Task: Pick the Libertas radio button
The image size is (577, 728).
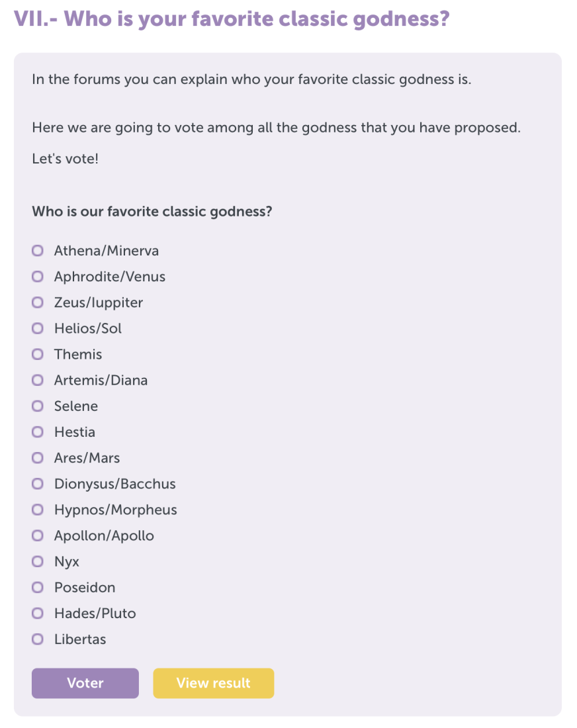Action: coord(38,639)
